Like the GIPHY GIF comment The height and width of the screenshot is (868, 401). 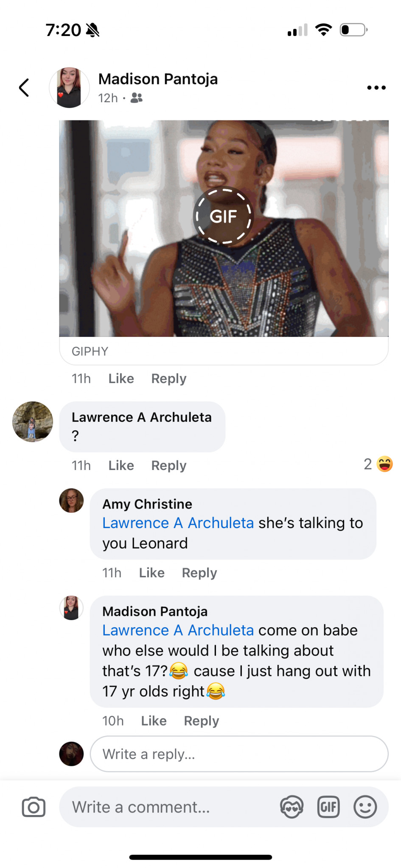point(121,378)
